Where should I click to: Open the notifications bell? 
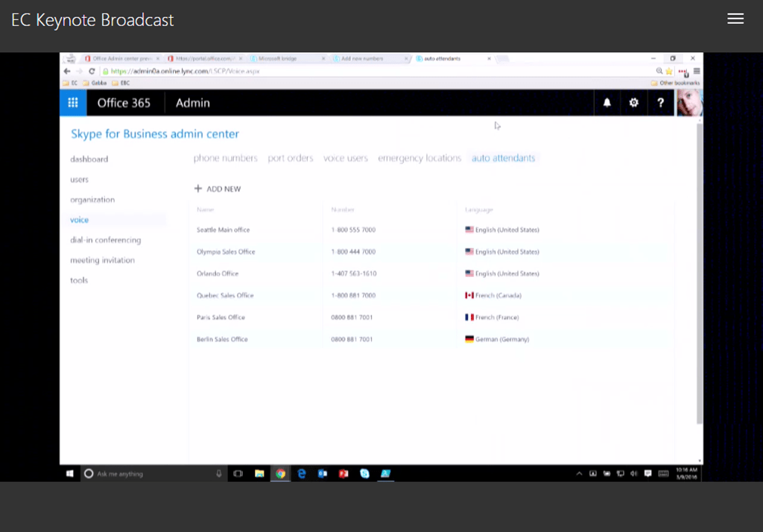607,103
